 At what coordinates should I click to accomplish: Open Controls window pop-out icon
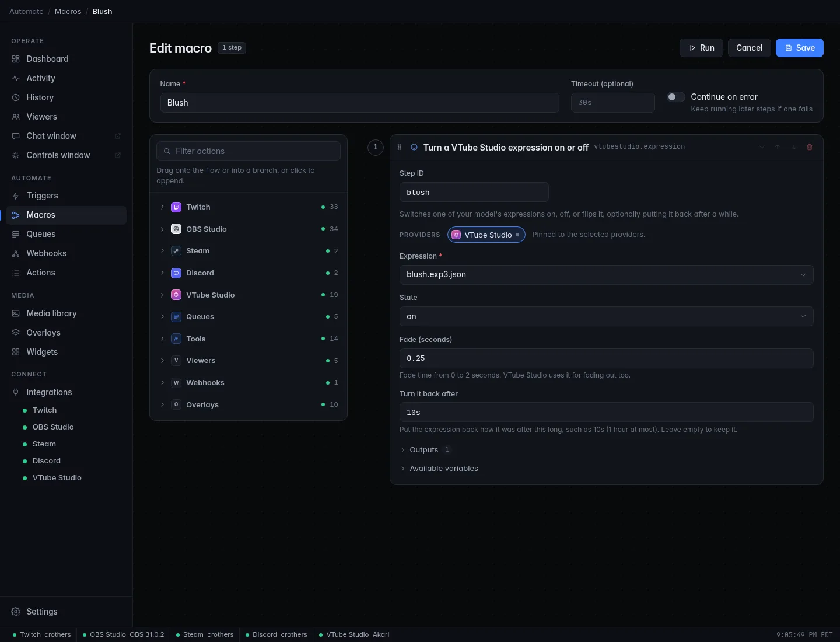[118, 155]
